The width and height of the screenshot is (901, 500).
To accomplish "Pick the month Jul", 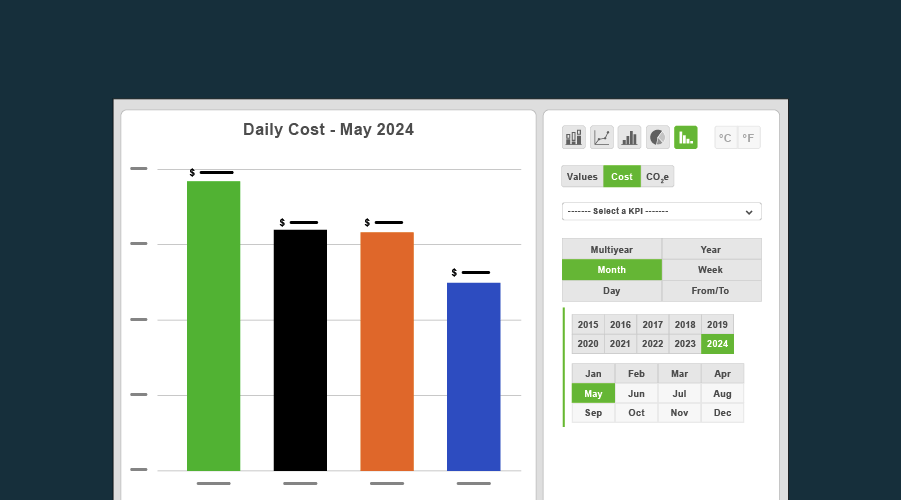I will 680,394.
